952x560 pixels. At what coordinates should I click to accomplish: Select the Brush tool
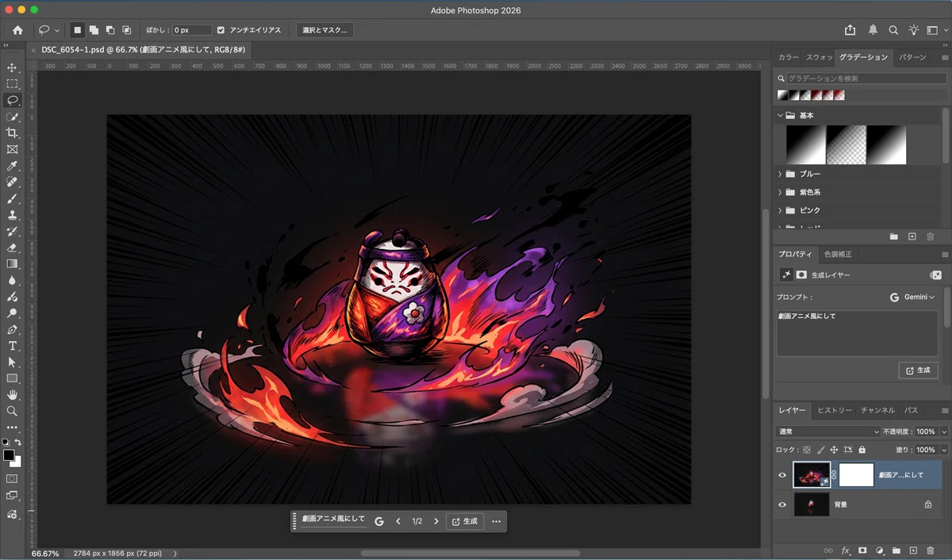pyautogui.click(x=12, y=198)
